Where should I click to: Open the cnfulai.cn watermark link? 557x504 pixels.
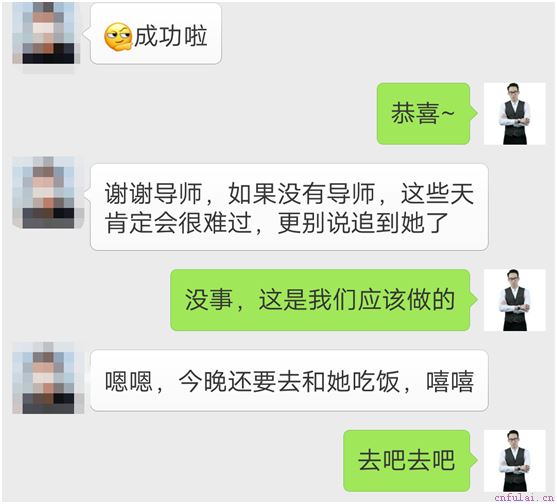tap(524, 498)
